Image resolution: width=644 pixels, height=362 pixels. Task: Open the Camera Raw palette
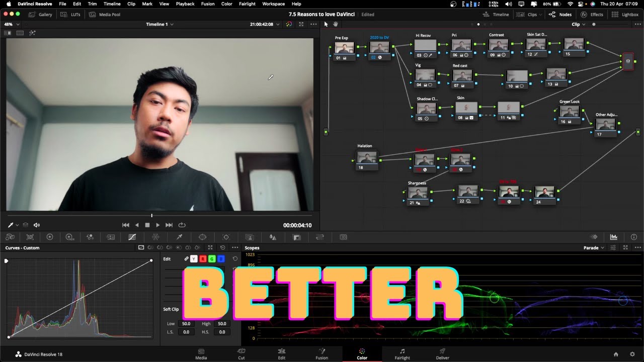point(10,237)
